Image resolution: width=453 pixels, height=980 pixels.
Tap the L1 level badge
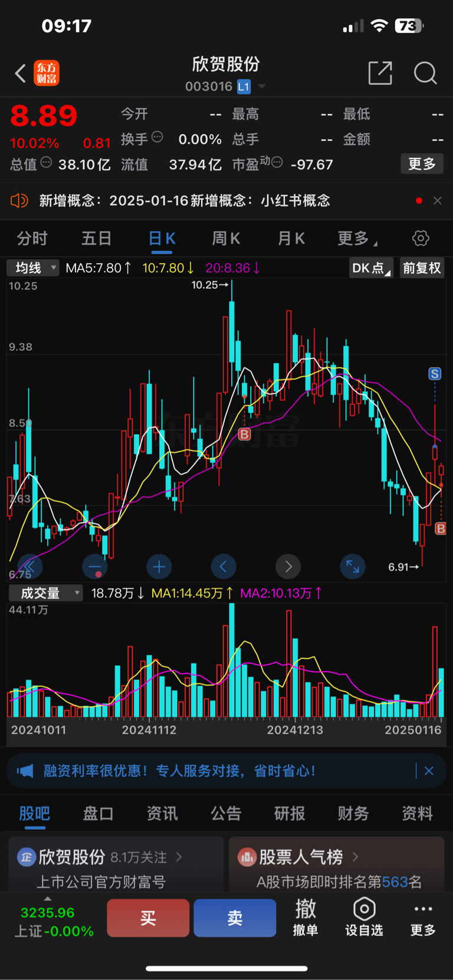coord(244,87)
